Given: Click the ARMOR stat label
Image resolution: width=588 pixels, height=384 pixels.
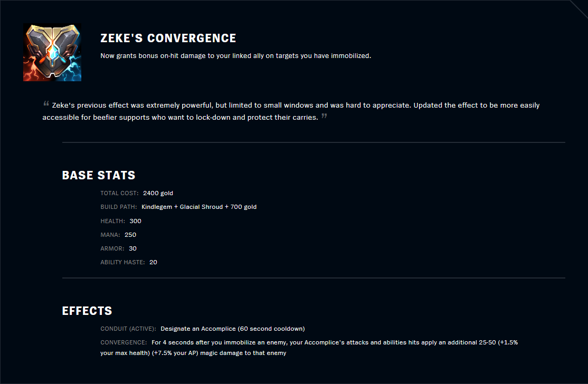Looking at the screenshot, I should click(111, 248).
